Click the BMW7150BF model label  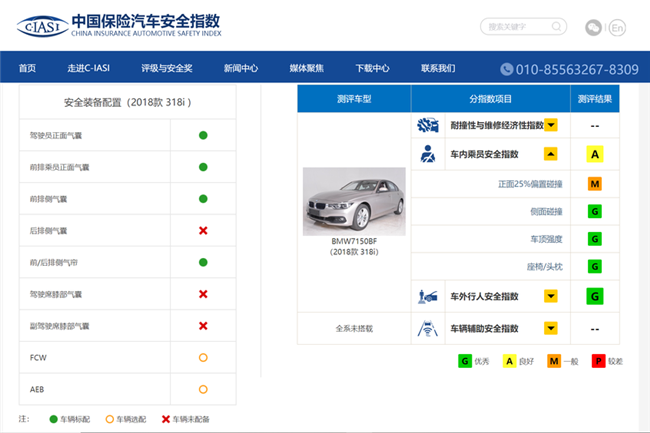point(354,241)
